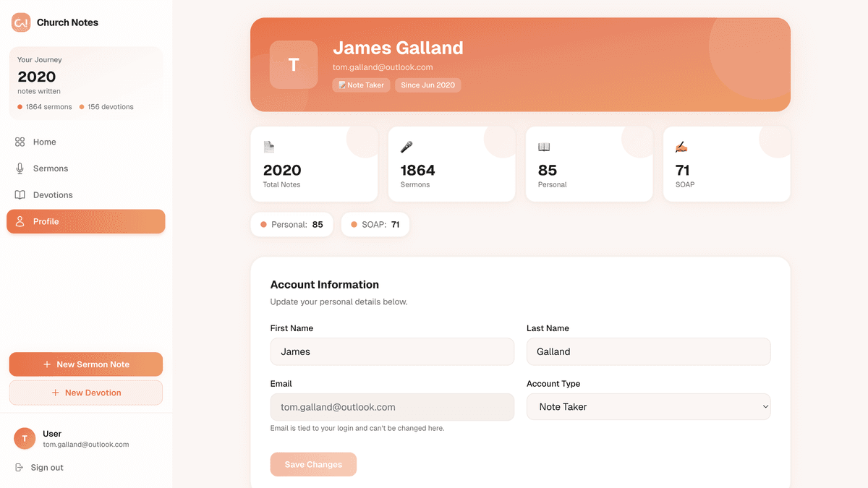Click the writing hand icon on the SOAP card
The width and height of the screenshot is (868, 488).
(x=681, y=145)
